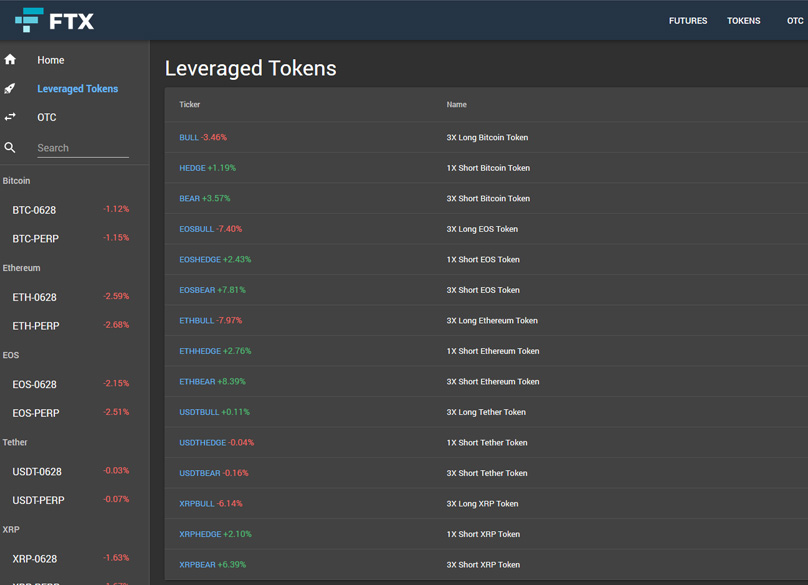Click the Leveraged Tokens rocket icon

(11, 89)
